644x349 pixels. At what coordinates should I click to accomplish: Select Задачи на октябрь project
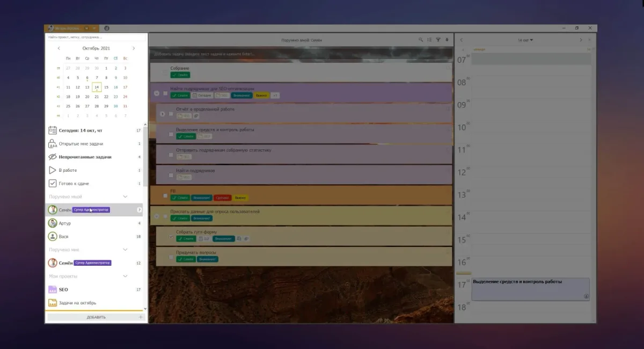tap(77, 303)
